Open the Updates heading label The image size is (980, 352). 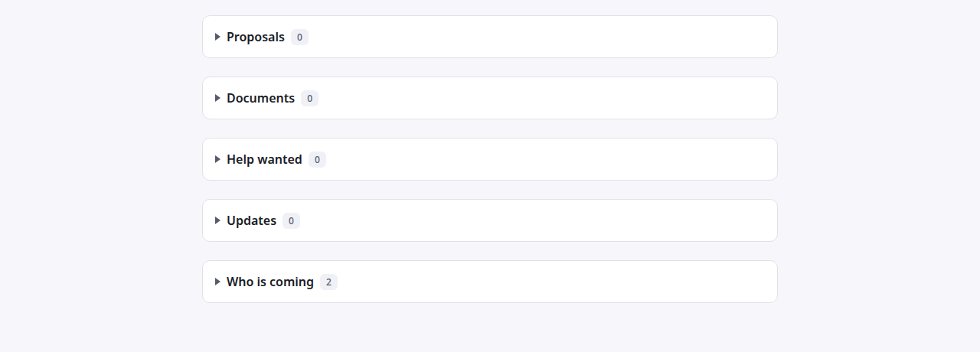[x=251, y=220]
